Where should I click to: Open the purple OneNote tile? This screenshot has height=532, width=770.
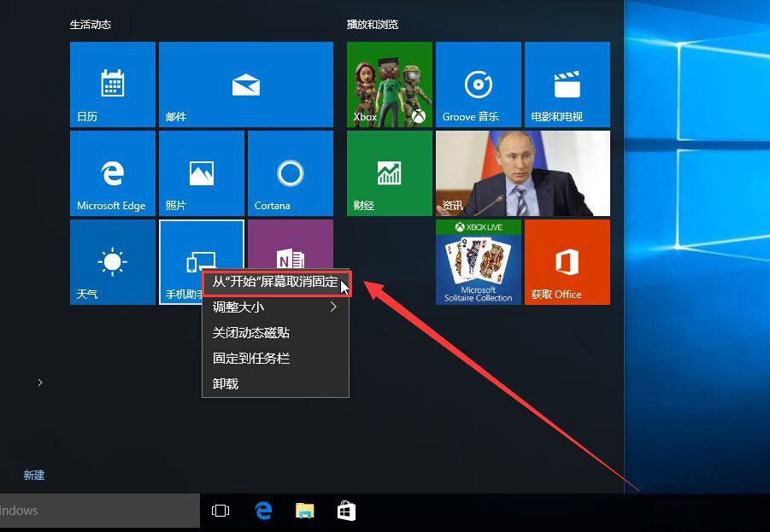tap(291, 243)
